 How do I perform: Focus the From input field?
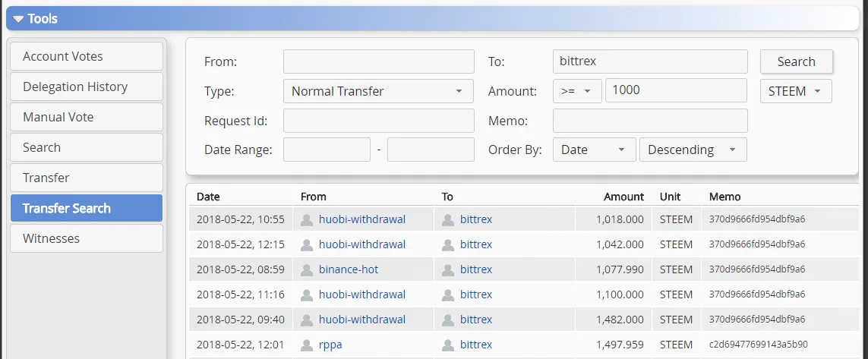click(379, 61)
